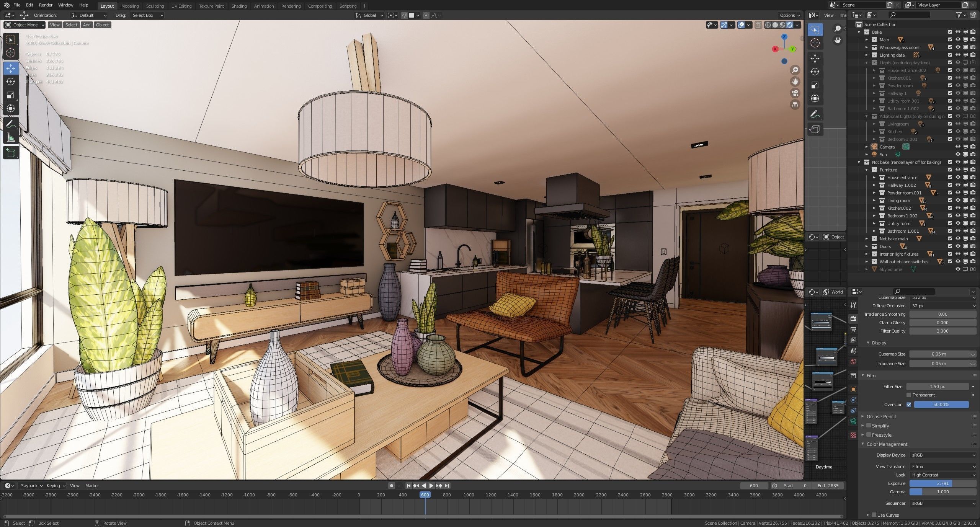Image resolution: width=980 pixels, height=527 pixels.
Task: Select the Move tool in the image editor
Action: click(x=815, y=58)
